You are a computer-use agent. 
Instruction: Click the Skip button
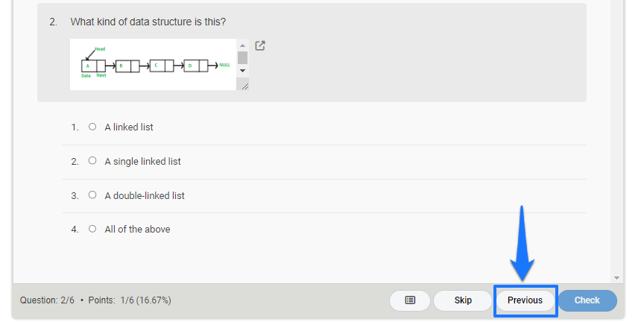pyautogui.click(x=463, y=300)
